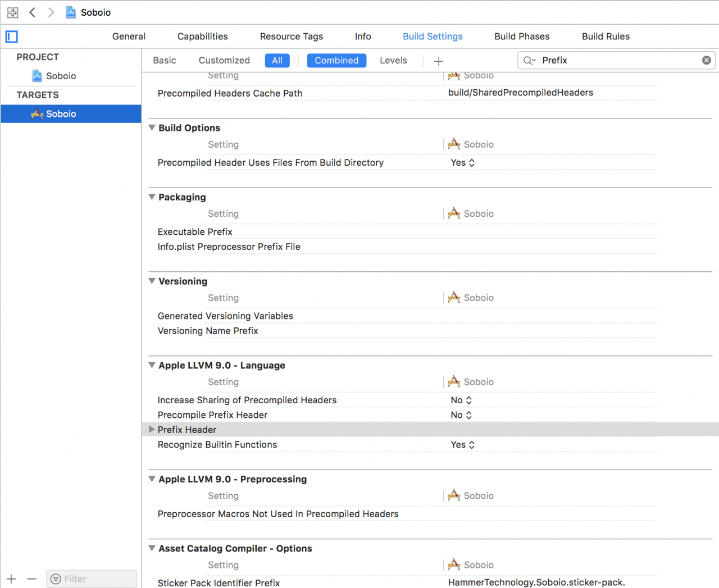Viewport: 719px width, 588px height.
Task: Change Precompile Prefix Header value
Action: tap(461, 415)
